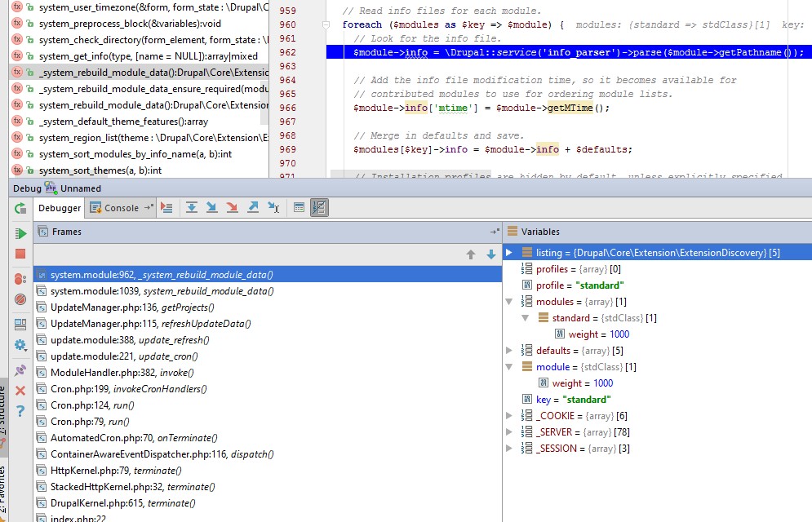This screenshot has width=812, height=522.
Task: Rerun the debug session
Action: [x=20, y=209]
